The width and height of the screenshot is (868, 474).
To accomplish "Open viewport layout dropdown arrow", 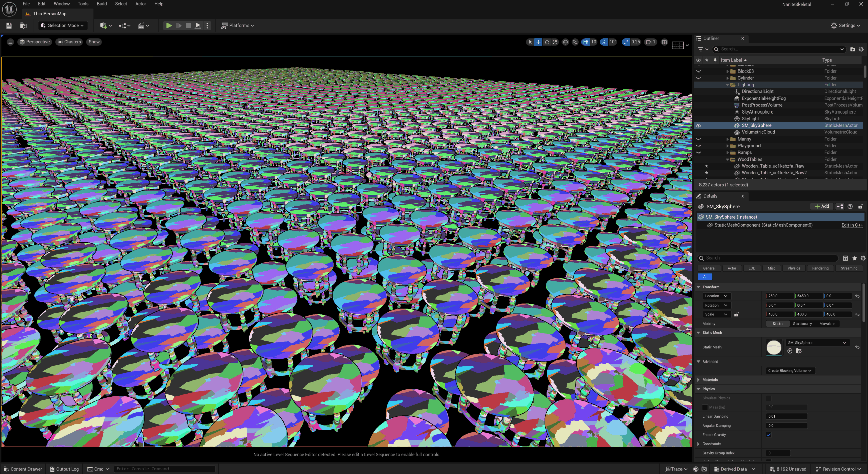I will click(x=687, y=45).
